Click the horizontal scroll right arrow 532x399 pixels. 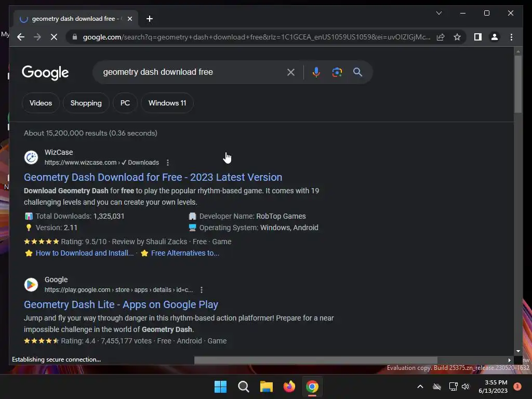509,360
